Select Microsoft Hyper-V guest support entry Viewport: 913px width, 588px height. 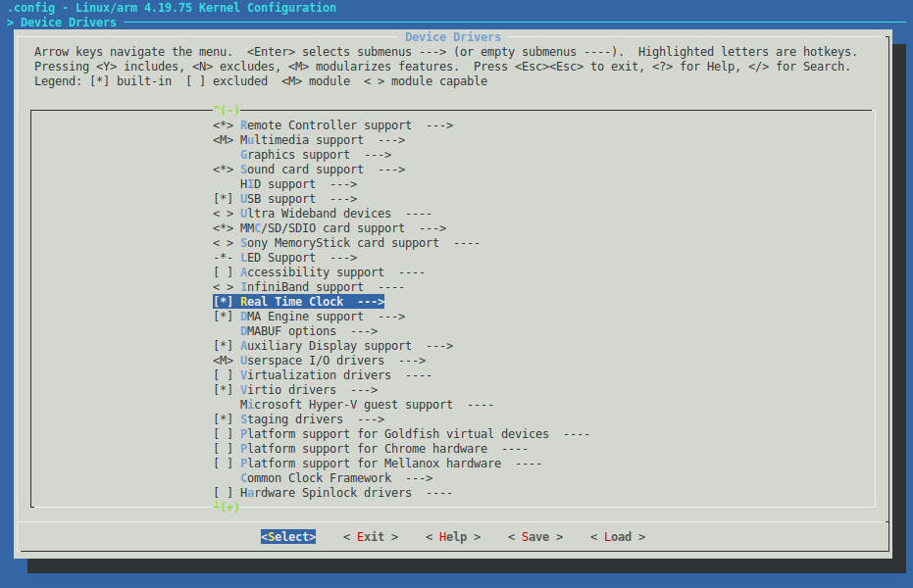point(346,404)
